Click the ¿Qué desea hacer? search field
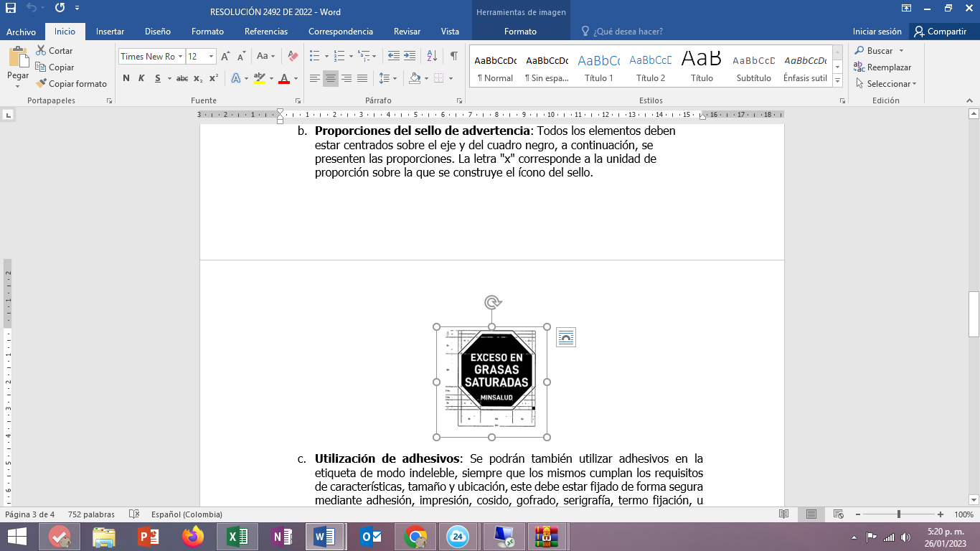The width and height of the screenshot is (980, 551). [628, 32]
